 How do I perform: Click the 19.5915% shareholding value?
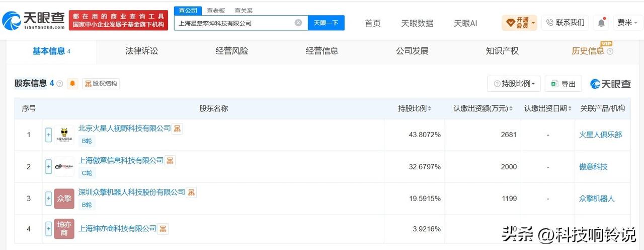coord(425,199)
